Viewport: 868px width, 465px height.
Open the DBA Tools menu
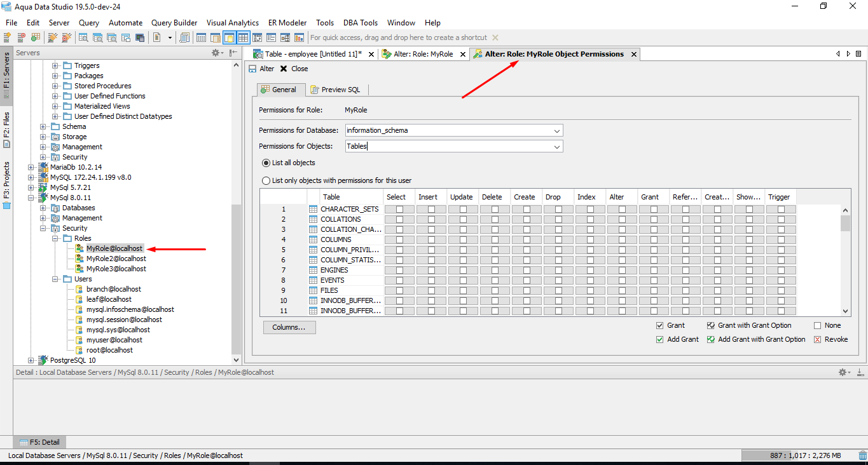(361, 23)
